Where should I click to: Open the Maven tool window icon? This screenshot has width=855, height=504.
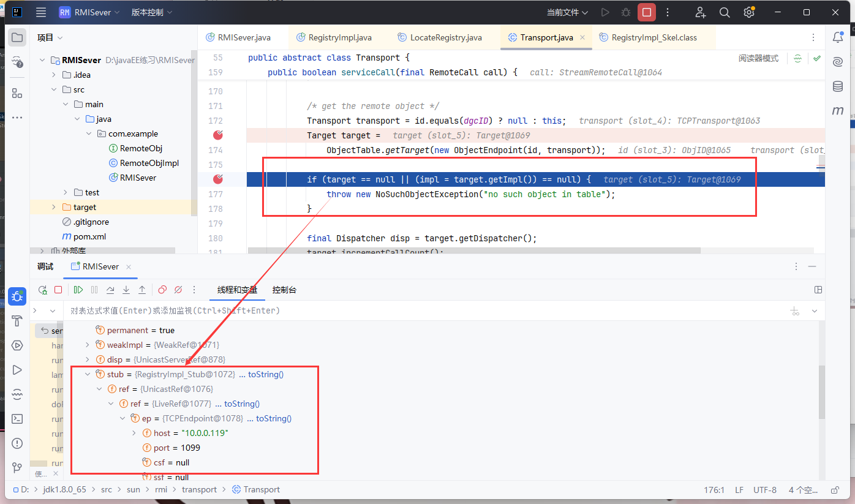point(837,111)
